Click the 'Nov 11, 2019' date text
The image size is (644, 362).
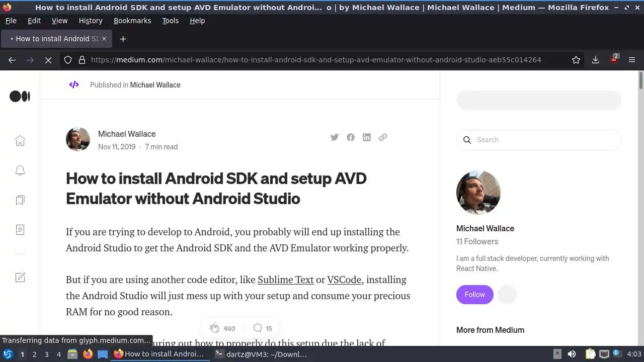coord(117,147)
